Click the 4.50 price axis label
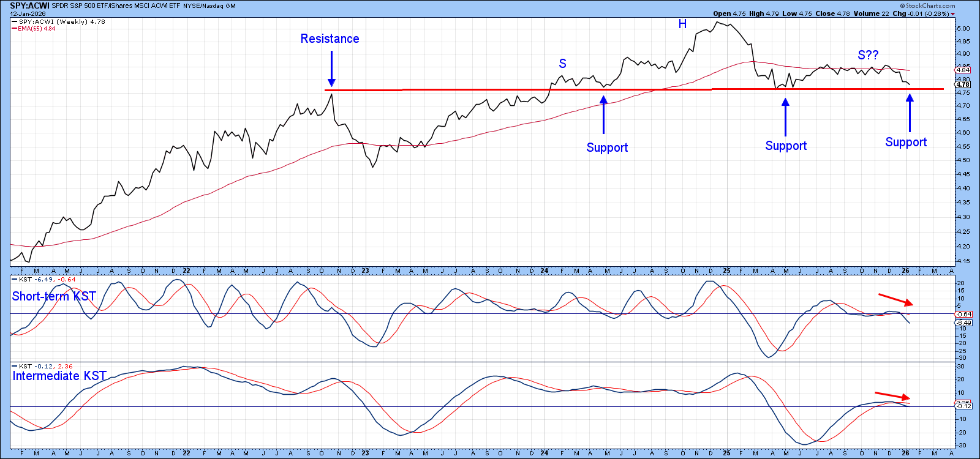The width and height of the screenshot is (980, 459). [x=963, y=160]
